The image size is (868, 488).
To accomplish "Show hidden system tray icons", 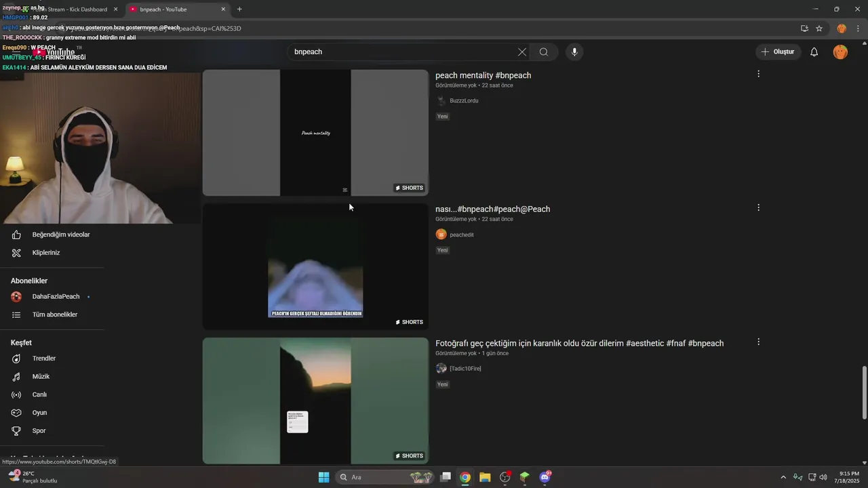I will point(783,477).
